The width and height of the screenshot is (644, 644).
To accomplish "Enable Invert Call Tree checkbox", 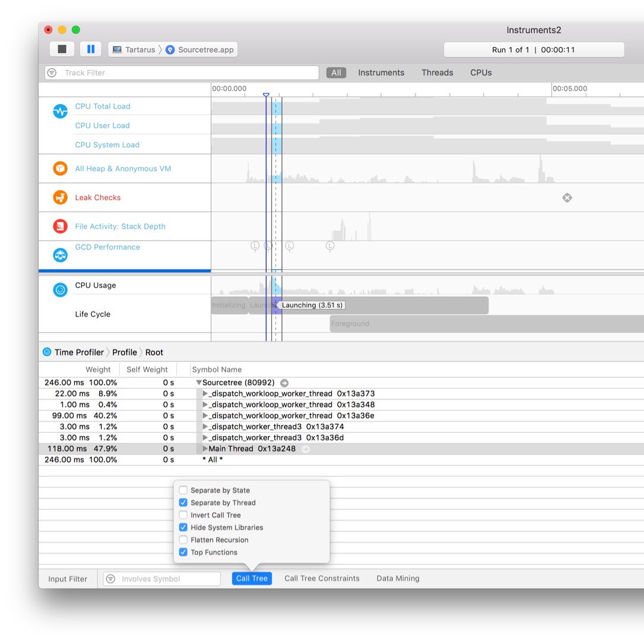I will [x=183, y=515].
